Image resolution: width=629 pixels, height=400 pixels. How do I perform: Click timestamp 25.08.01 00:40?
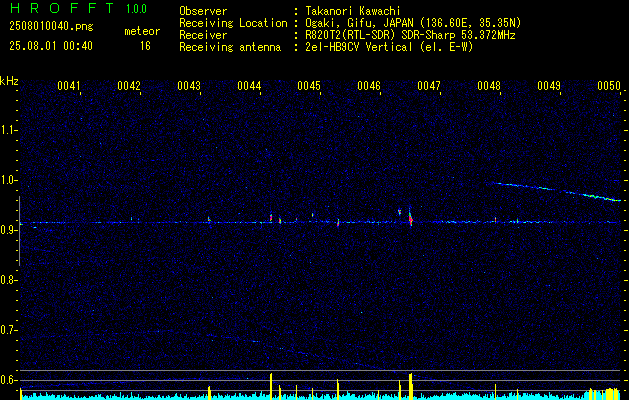coord(51,46)
